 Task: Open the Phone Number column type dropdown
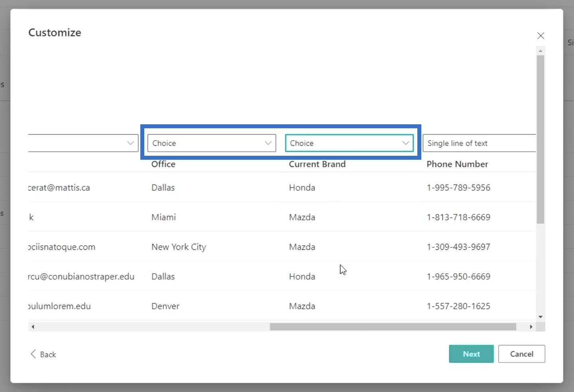click(479, 143)
